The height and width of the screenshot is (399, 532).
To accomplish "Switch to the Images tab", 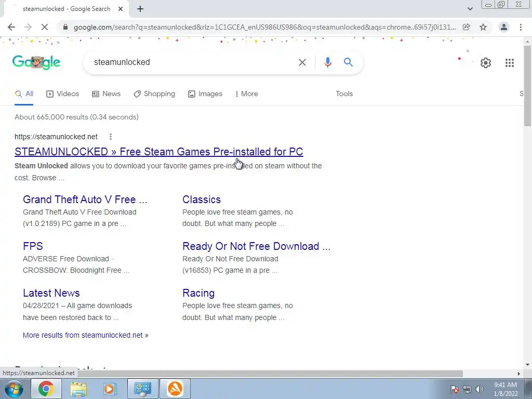I will (205, 94).
